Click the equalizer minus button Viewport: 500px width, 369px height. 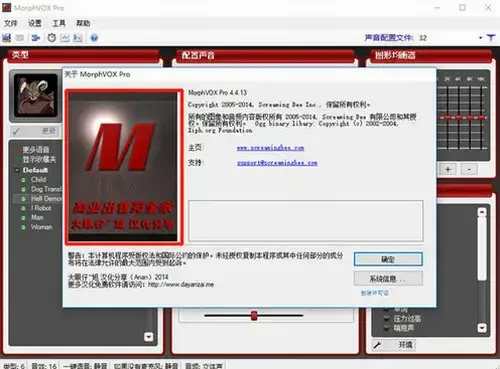coord(469,169)
